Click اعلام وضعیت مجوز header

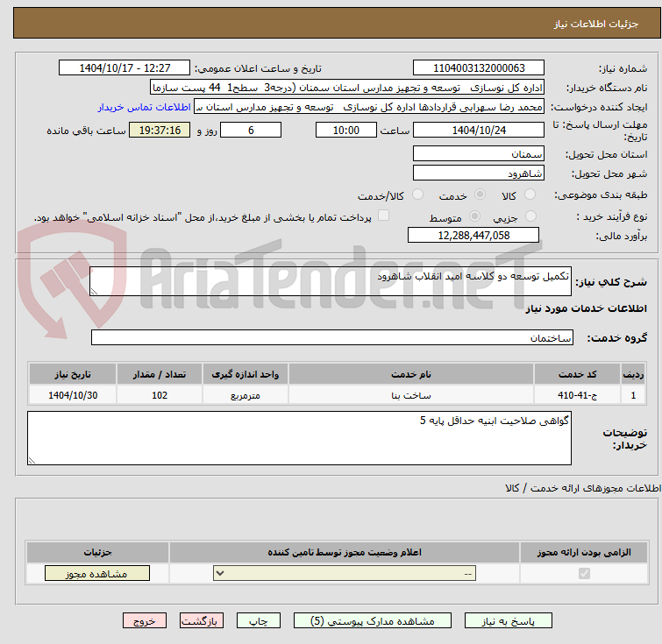(345, 552)
